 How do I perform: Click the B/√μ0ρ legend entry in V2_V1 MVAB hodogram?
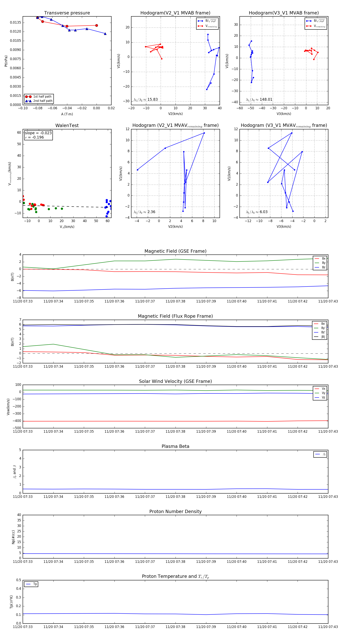click(207, 21)
